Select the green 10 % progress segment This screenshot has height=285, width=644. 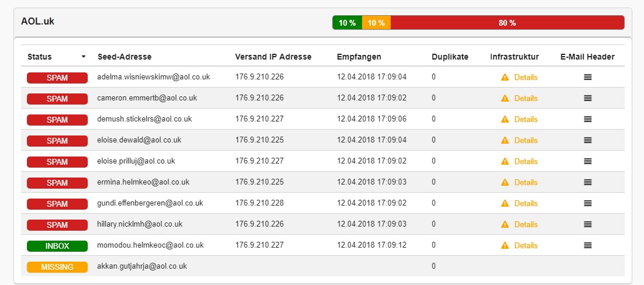347,23
